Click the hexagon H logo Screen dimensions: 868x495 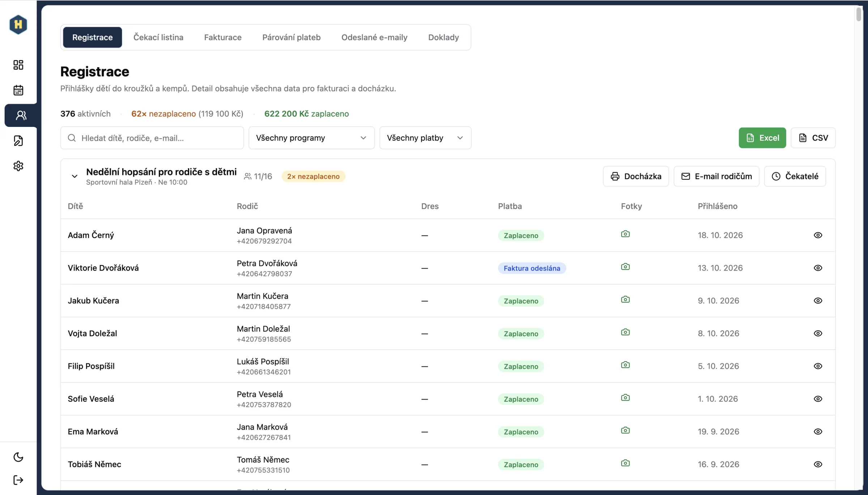pos(18,25)
